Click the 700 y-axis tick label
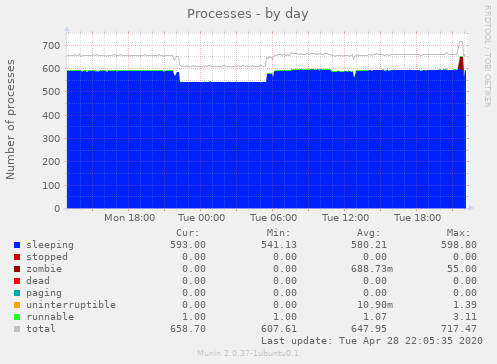The width and height of the screenshot is (497, 364). [x=51, y=46]
